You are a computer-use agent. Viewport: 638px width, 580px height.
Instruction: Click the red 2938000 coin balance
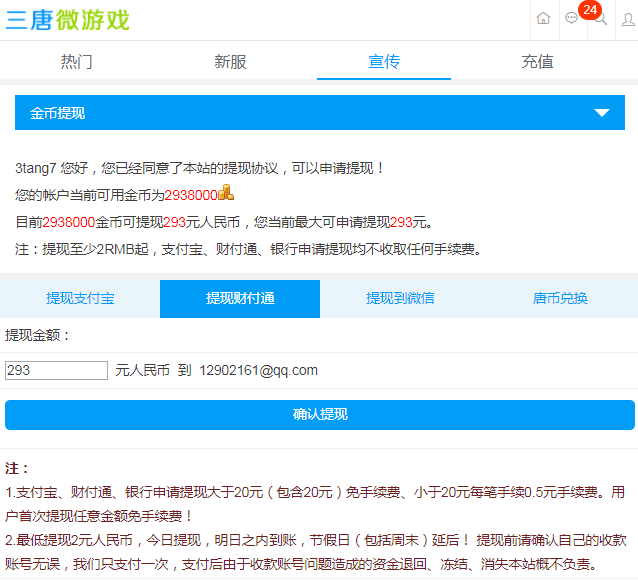[191, 195]
